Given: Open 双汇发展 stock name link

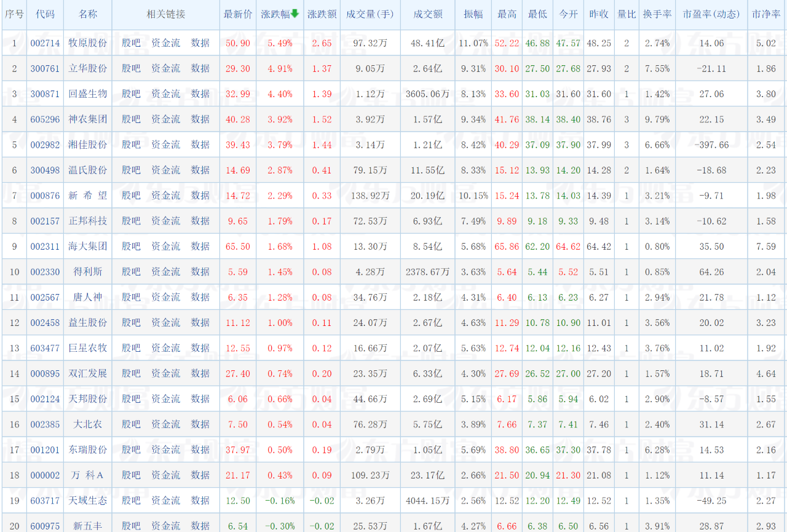Looking at the screenshot, I should tap(88, 373).
